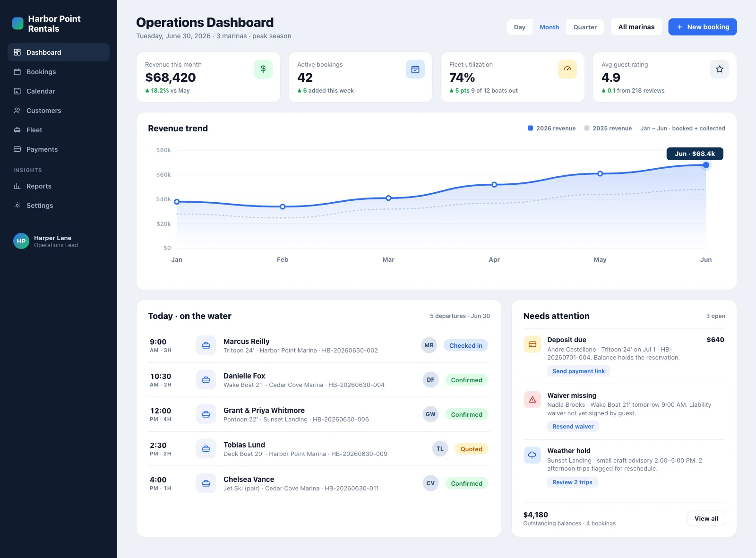Open the Calendar page

pos(59,91)
